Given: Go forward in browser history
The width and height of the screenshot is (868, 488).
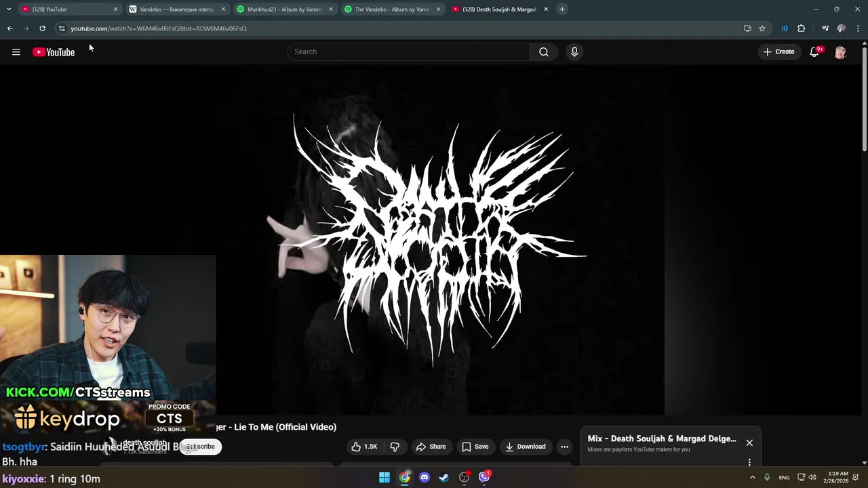Looking at the screenshot, I should 26,28.
